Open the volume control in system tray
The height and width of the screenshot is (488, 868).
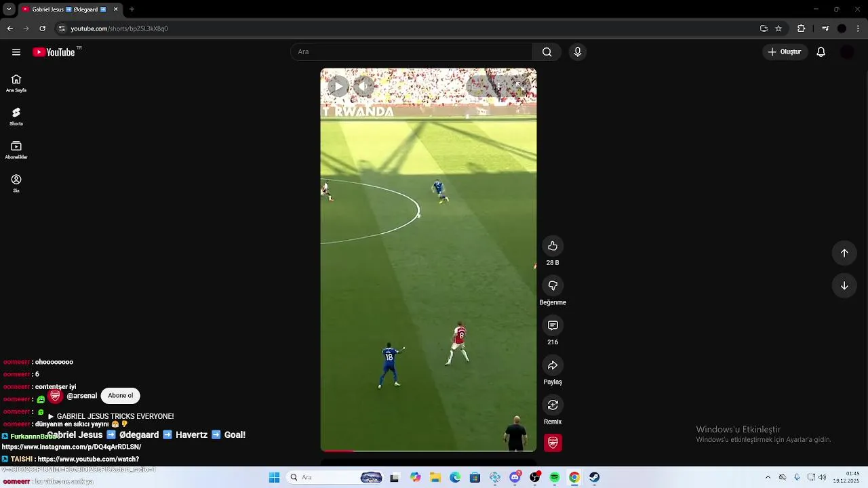pyautogui.click(x=823, y=477)
